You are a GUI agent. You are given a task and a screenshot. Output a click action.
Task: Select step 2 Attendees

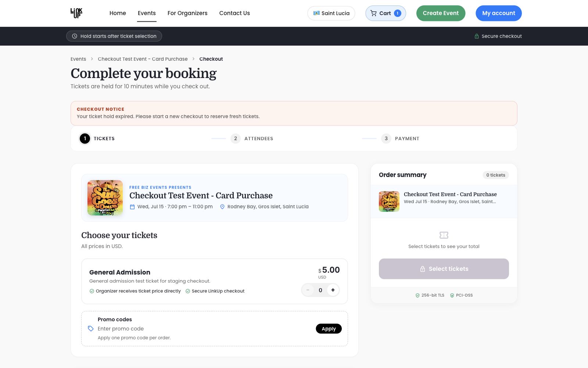click(252, 138)
